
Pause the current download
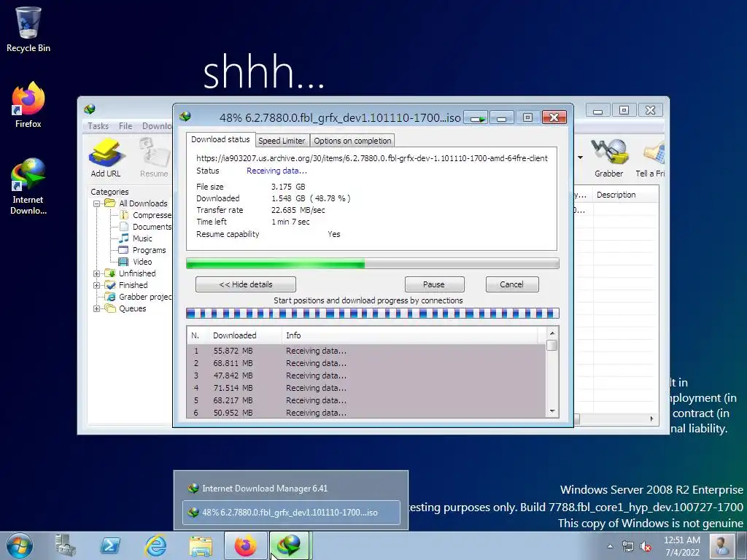434,284
